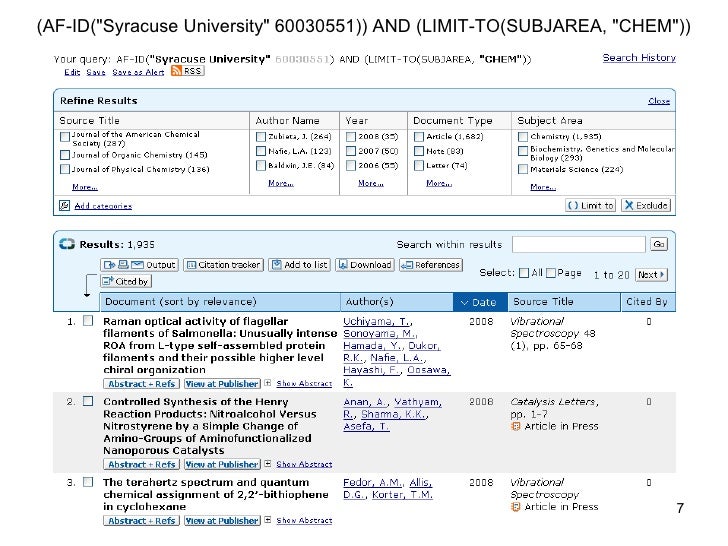728x546 pixels.
Task: Select result 2 checkbox
Action: coord(88,401)
